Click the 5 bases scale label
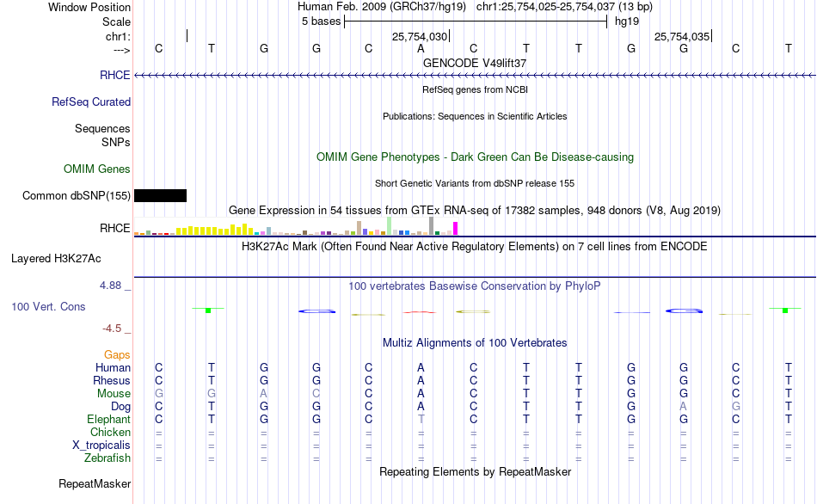 tap(321, 22)
